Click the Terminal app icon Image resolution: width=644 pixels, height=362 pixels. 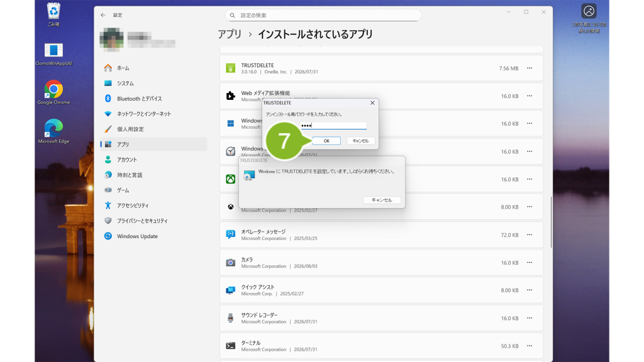pos(230,346)
